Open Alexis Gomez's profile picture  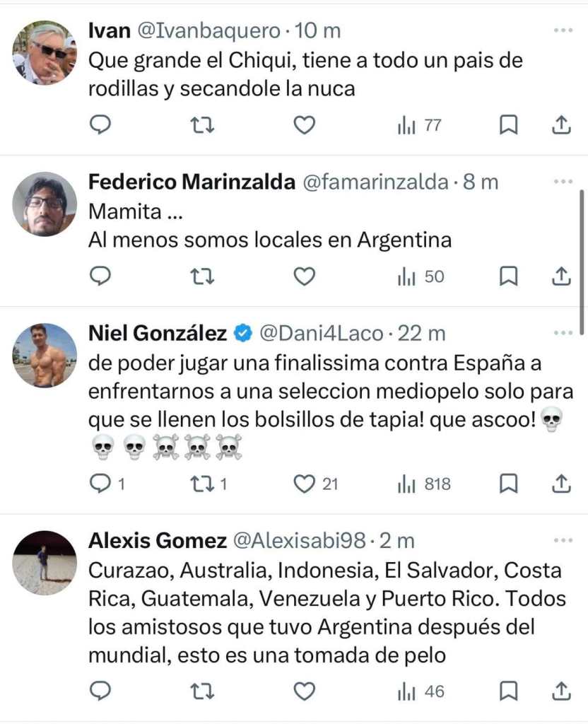point(45,564)
